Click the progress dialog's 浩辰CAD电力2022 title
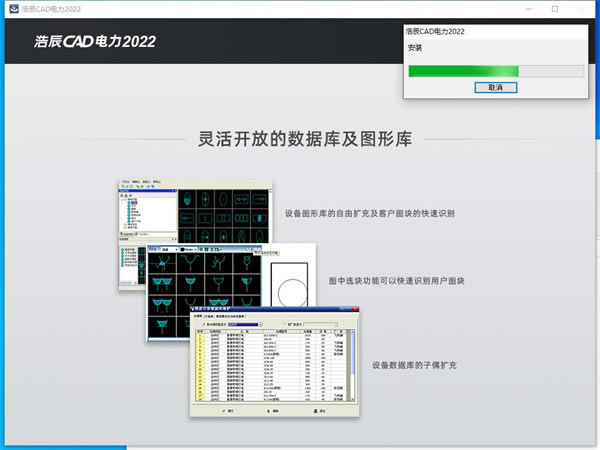 (x=436, y=32)
